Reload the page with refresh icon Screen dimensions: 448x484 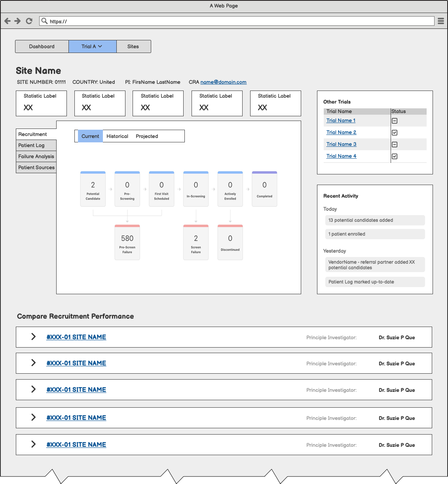pos(29,21)
